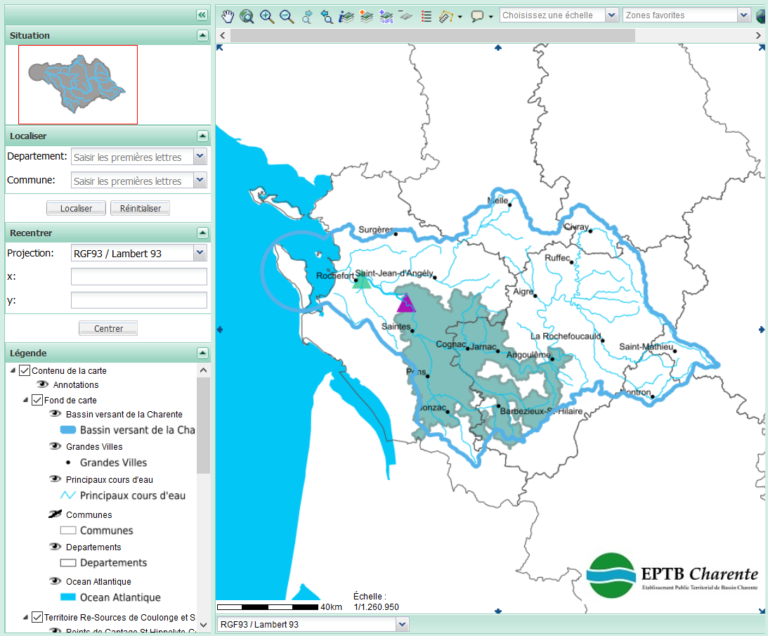Collapse the Situation panel header

pyautogui.click(x=203, y=35)
